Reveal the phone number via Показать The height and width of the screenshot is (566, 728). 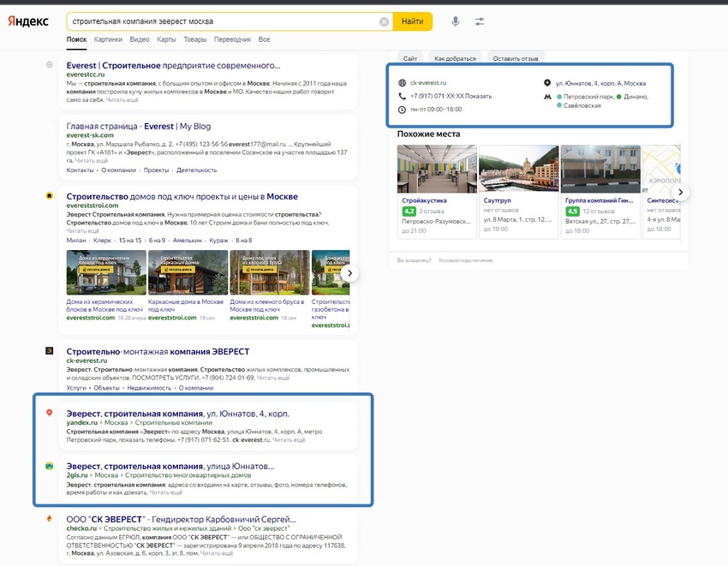pyautogui.click(x=479, y=96)
